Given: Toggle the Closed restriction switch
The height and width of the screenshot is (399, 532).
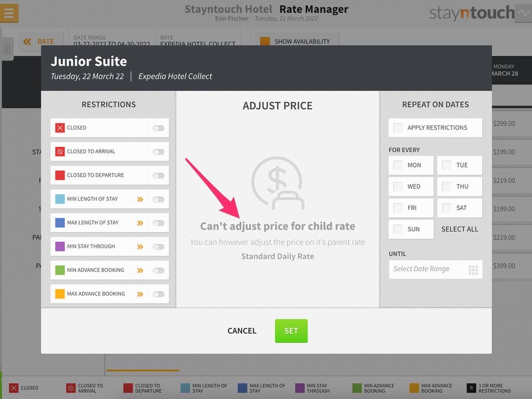Looking at the screenshot, I should [x=158, y=128].
